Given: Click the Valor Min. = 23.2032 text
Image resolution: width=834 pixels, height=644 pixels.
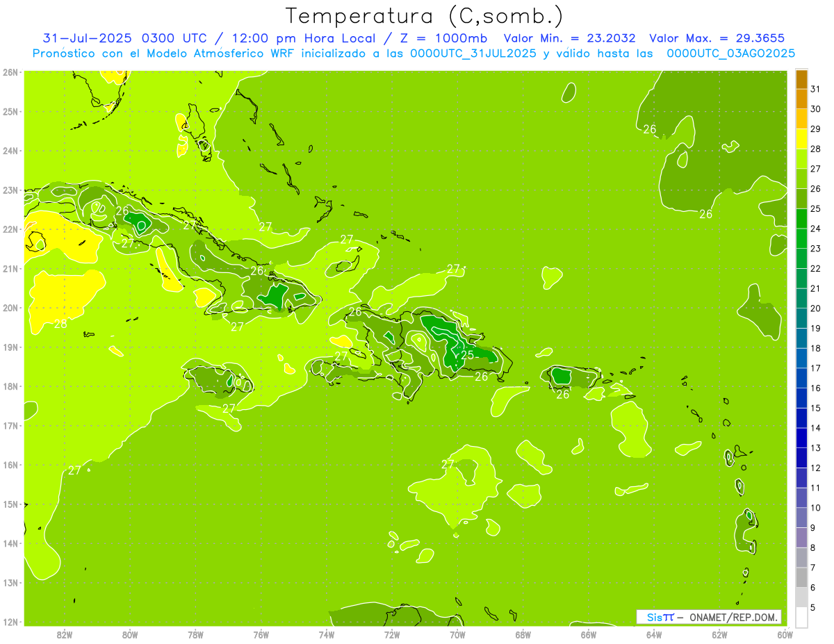Looking at the screenshot, I should point(569,38).
